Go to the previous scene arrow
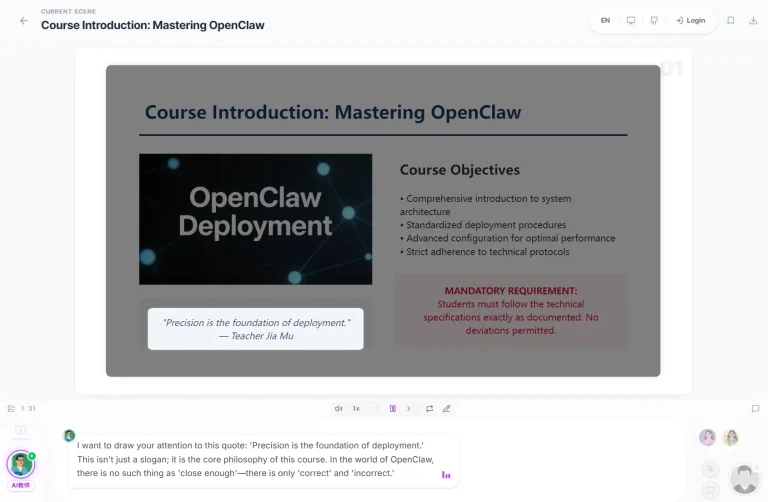This screenshot has width=768, height=502. [x=377, y=408]
